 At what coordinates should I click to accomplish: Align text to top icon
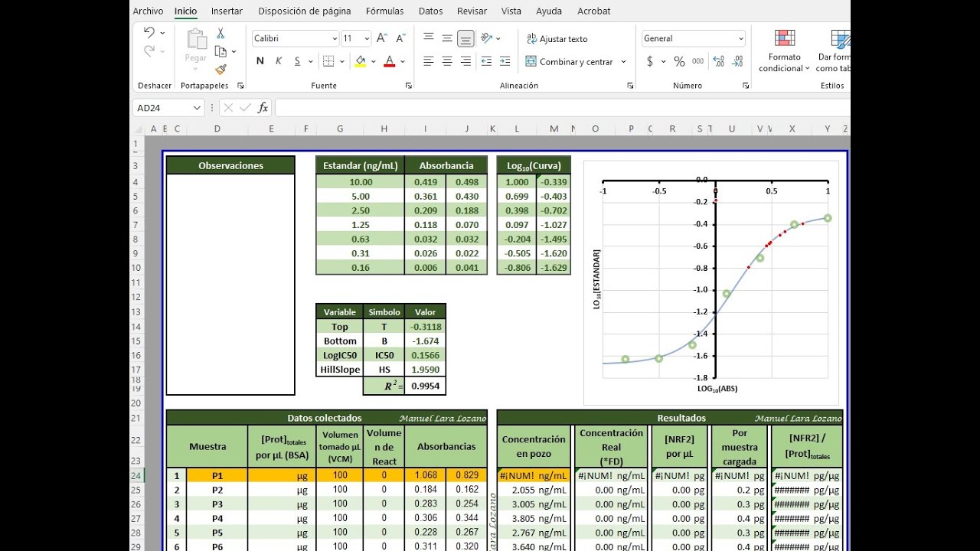[429, 37]
